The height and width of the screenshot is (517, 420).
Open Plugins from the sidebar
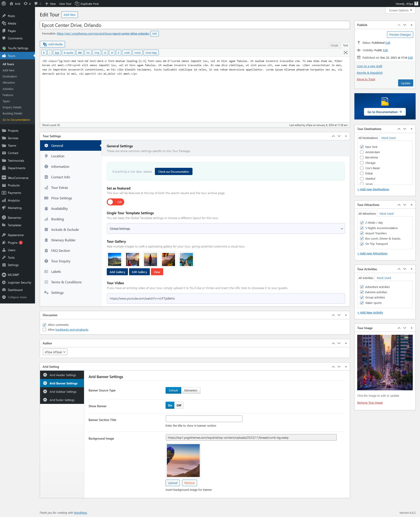pyautogui.click(x=12, y=243)
